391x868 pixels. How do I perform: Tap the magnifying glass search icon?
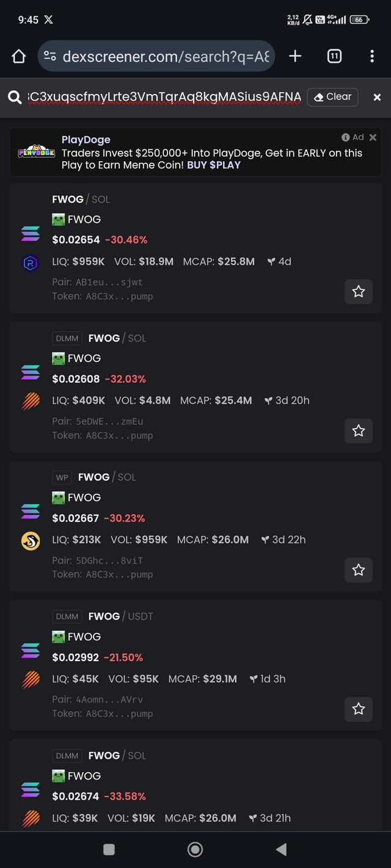point(14,97)
